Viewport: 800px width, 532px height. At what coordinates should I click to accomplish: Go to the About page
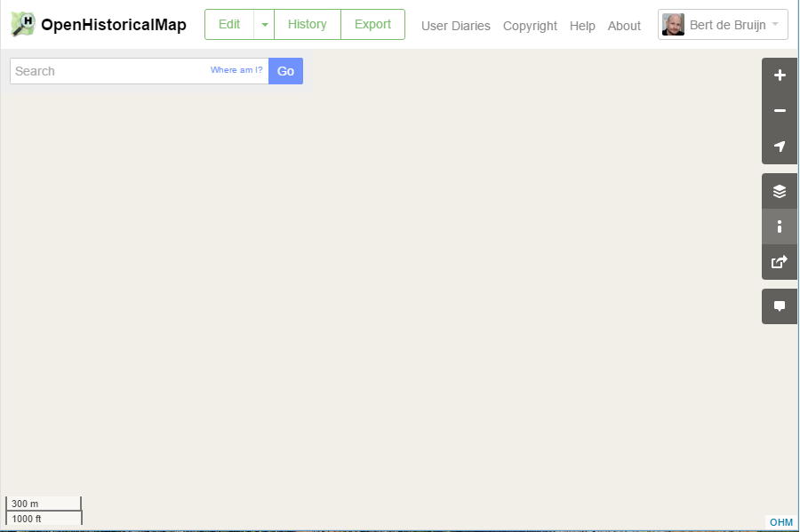click(x=624, y=26)
